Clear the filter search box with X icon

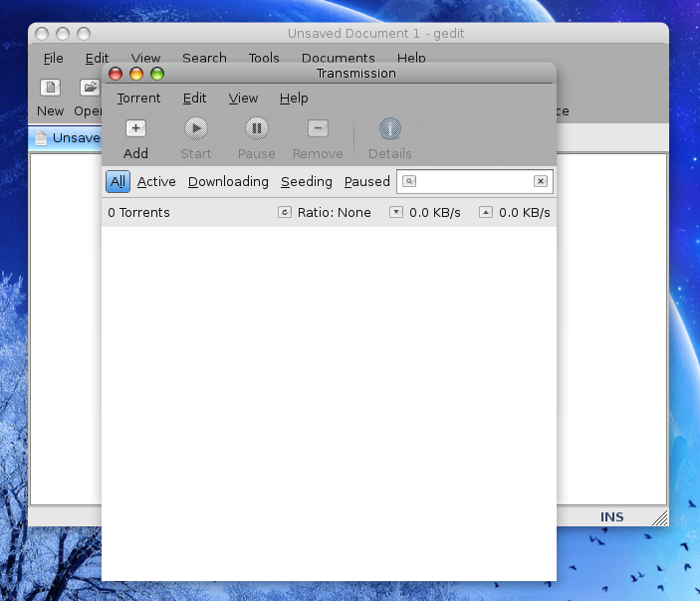(x=540, y=181)
